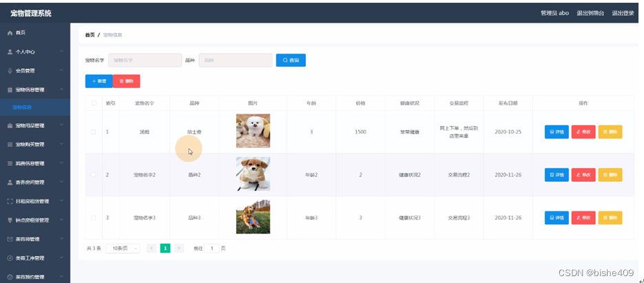Viewport: 644px width, 283px height.
Task: Click the microphone icon next to 会员管理
Action: (10, 71)
